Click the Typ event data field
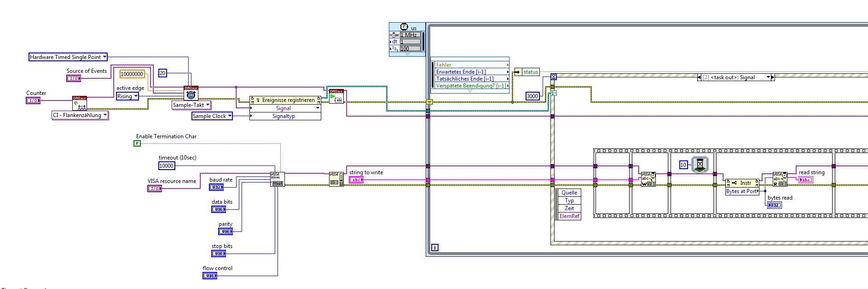The width and height of the screenshot is (868, 289). click(569, 201)
